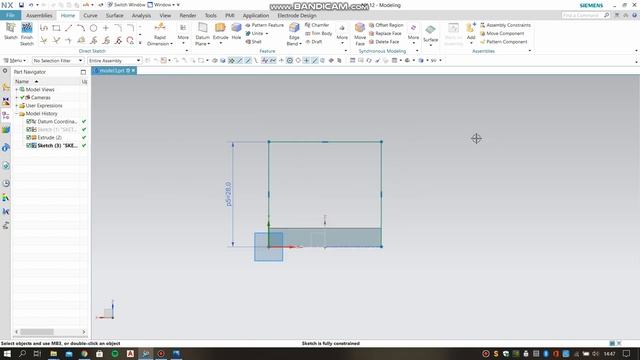Screen dimensions: 640x360
Task: Toggle the Datum Coordinate System checkbox
Action: coord(29,122)
